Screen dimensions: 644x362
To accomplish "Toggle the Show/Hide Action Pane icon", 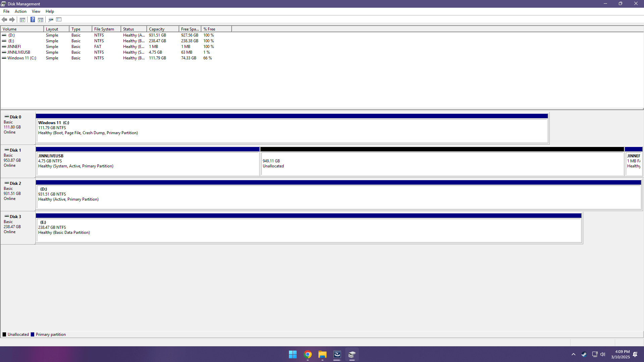I will click(40, 19).
